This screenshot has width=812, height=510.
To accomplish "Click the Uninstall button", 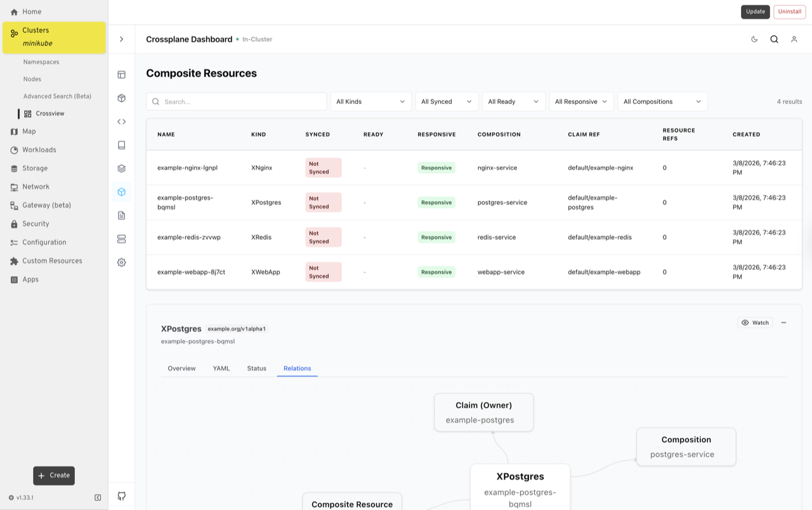I will [x=790, y=11].
